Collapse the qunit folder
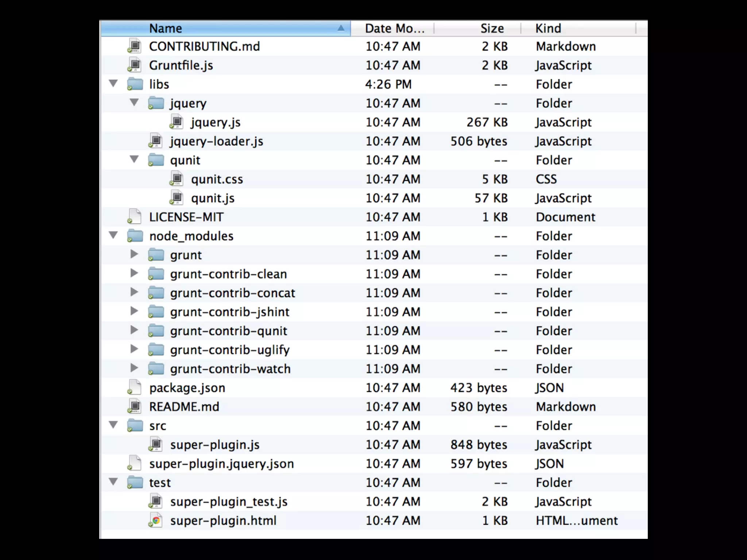This screenshot has height=560, width=747. [134, 159]
